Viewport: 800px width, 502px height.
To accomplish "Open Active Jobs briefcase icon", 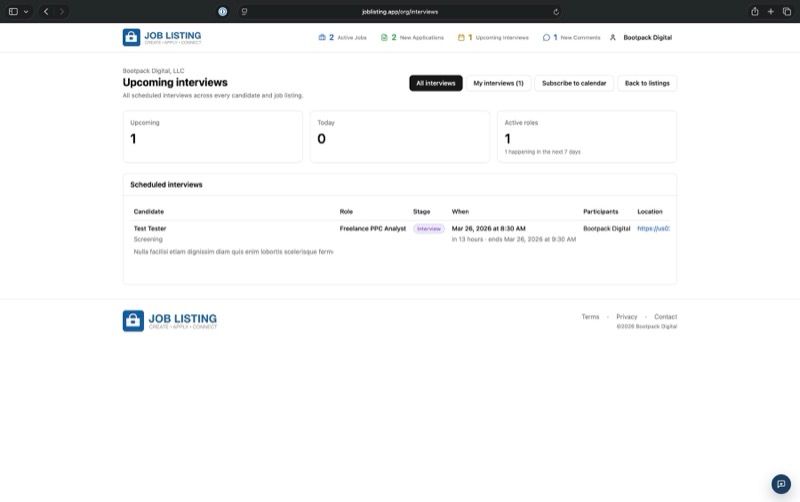I will pos(322,37).
